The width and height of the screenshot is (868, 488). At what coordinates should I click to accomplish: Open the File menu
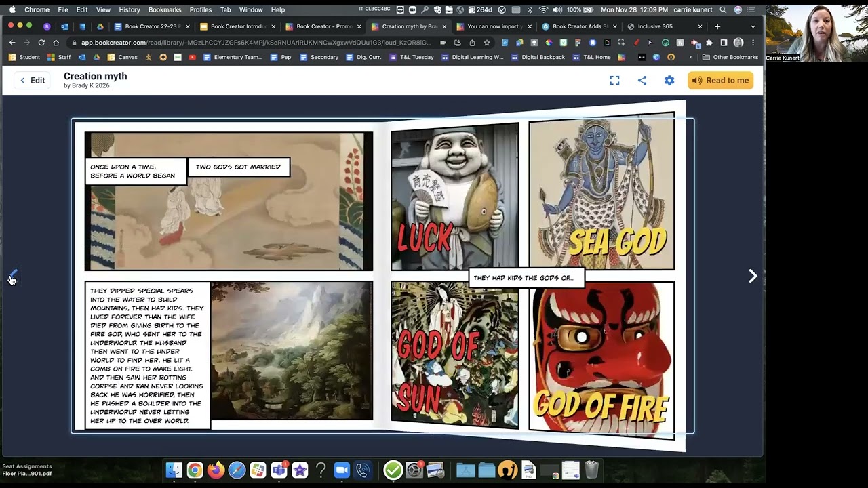tap(63, 9)
